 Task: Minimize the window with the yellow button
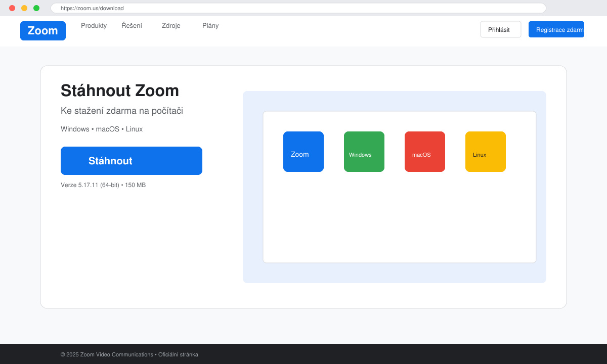24,8
